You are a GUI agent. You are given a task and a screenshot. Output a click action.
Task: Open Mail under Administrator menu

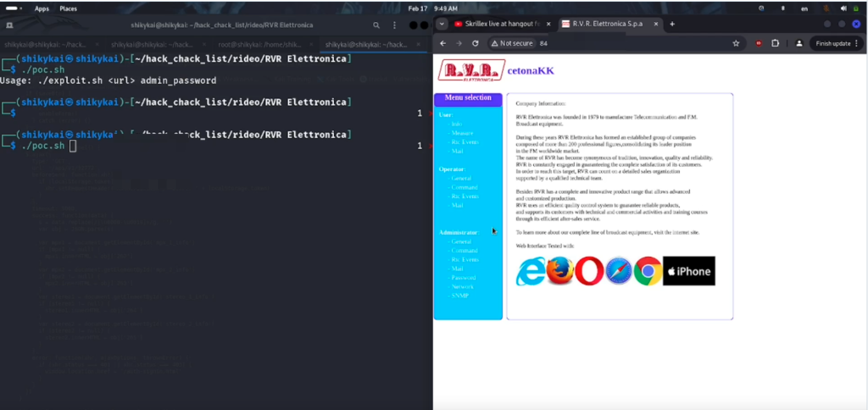(456, 269)
